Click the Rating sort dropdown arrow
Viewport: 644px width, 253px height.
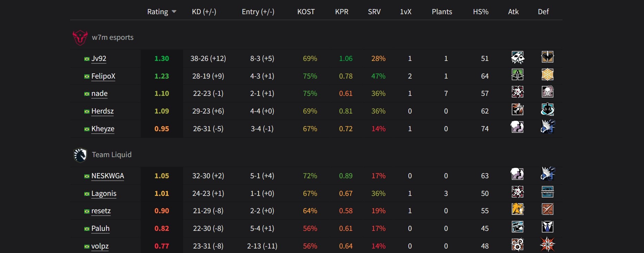[174, 12]
